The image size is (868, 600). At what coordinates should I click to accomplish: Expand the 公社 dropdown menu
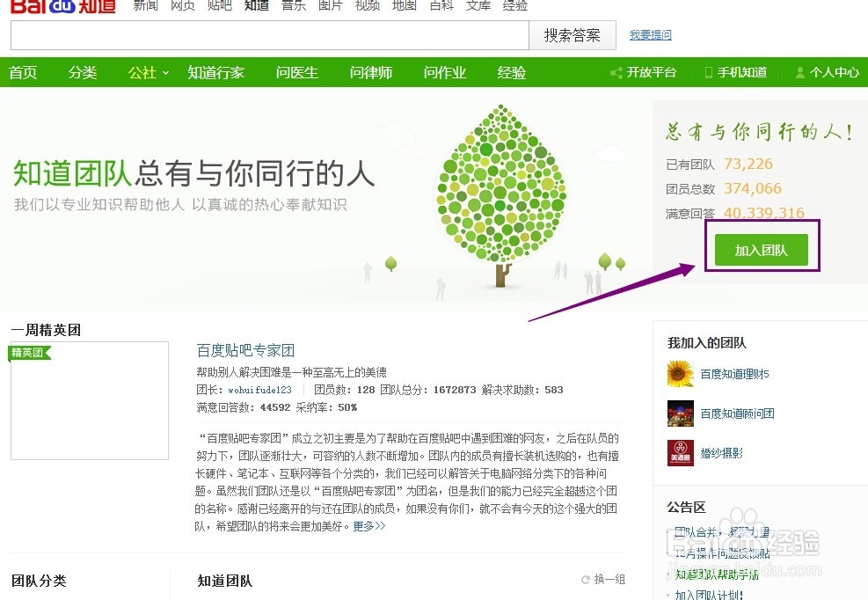tap(148, 72)
